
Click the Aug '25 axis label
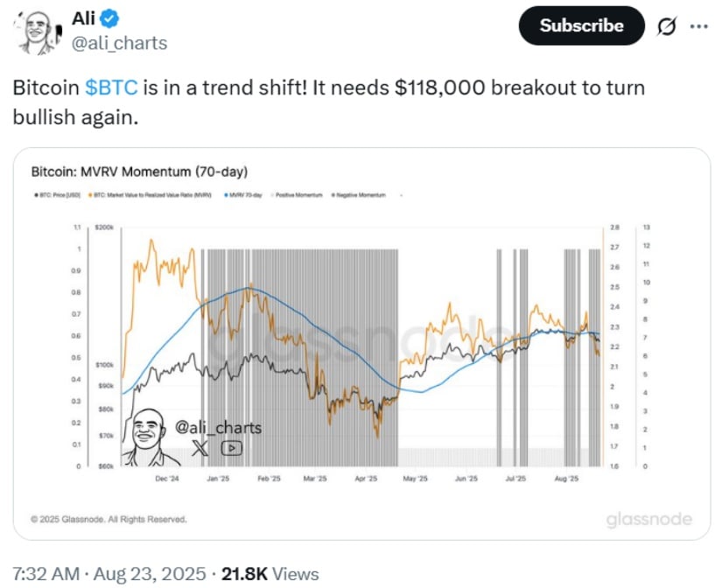pos(566,479)
